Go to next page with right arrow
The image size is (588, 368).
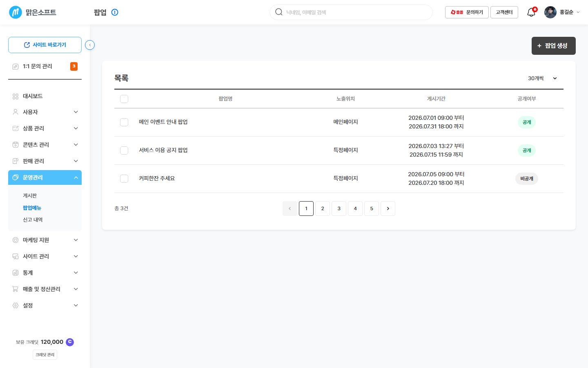coord(388,209)
